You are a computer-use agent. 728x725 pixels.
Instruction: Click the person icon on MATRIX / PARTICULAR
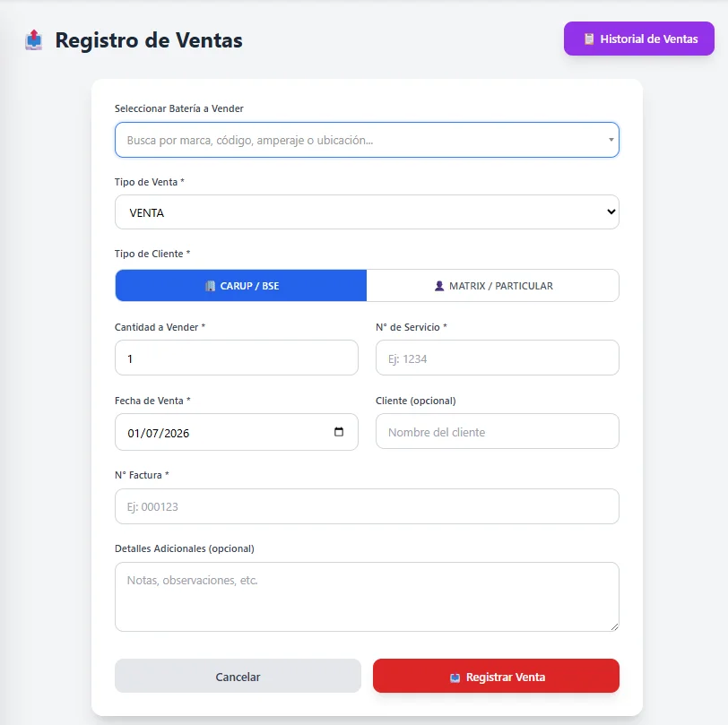coord(438,286)
